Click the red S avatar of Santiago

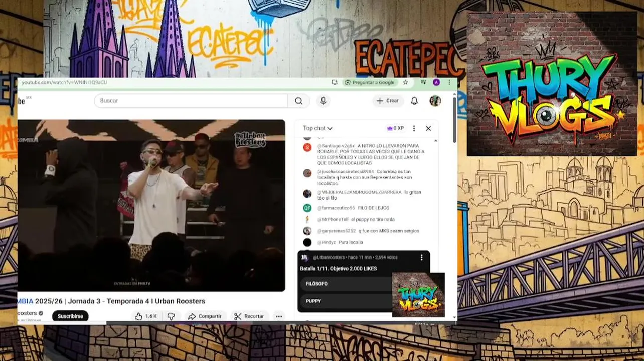307,147
